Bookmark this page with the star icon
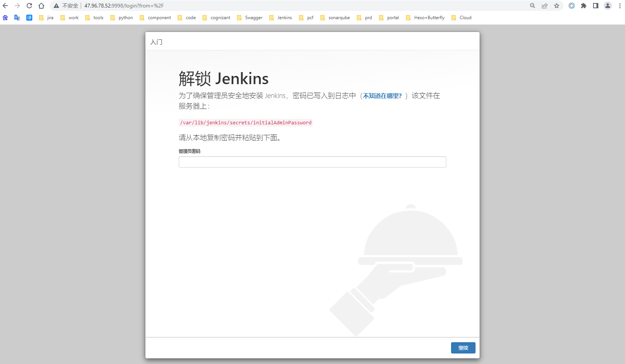 (x=557, y=6)
